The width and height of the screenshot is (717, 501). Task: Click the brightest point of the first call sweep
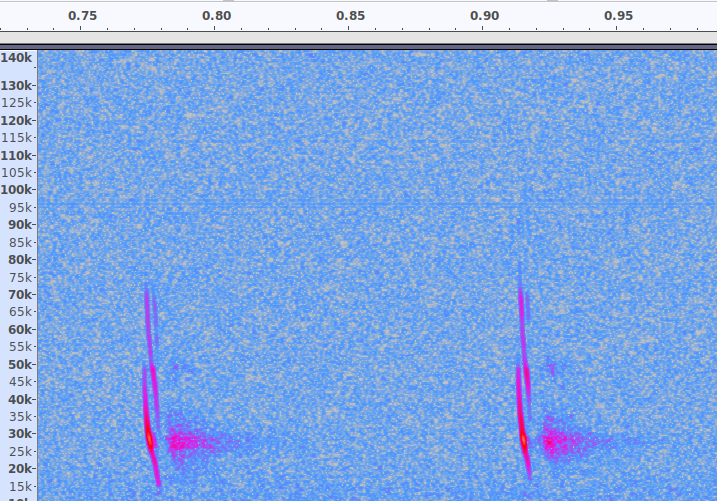point(149,437)
